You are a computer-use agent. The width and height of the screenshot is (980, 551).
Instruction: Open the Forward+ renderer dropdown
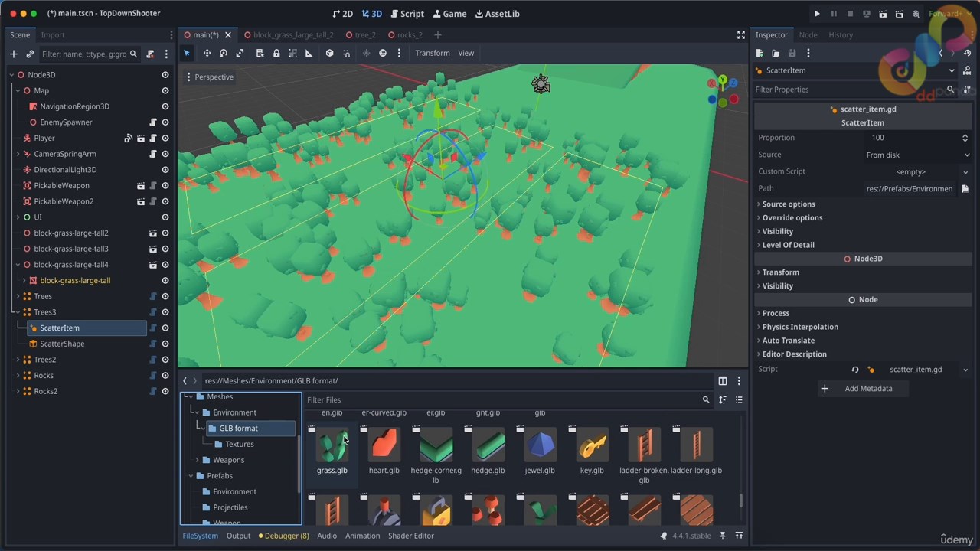[x=949, y=14]
